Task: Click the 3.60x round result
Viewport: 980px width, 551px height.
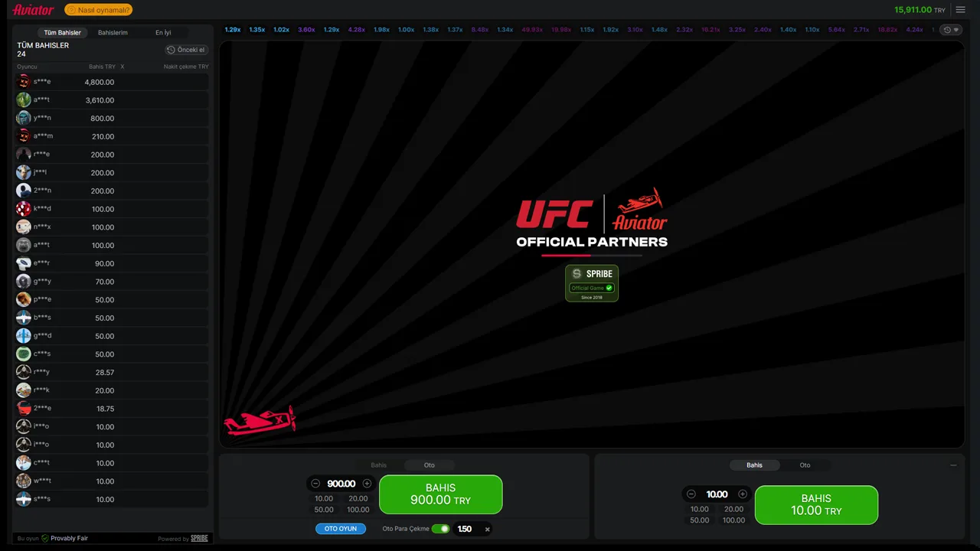Action: click(x=306, y=30)
